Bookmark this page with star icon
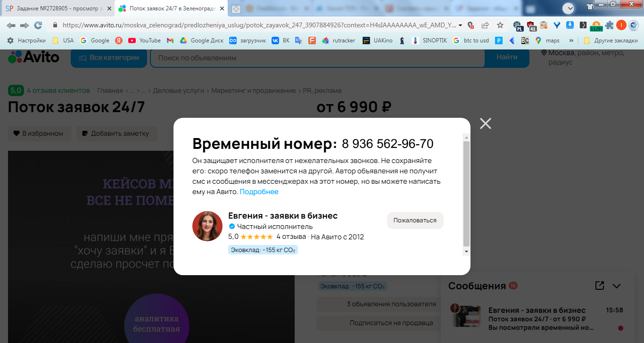Viewport: 644px width, 343px height. click(x=500, y=25)
